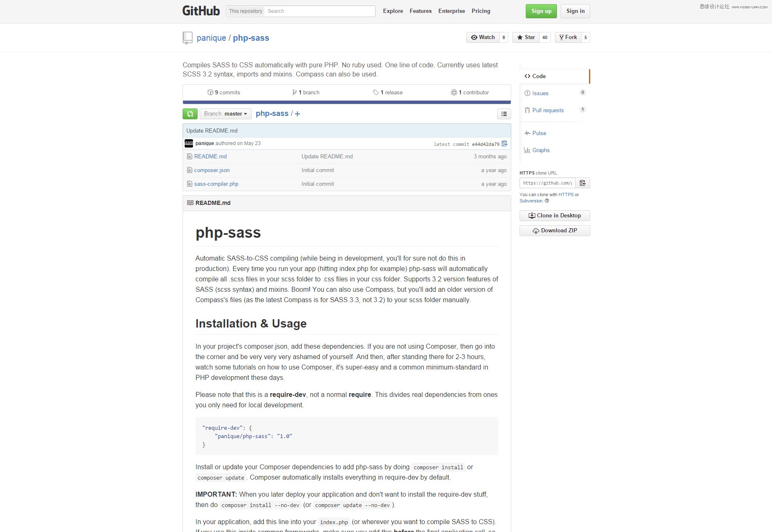Image resolution: width=772 pixels, height=532 pixels.
Task: Click the README.md file icon in file list
Action: (x=190, y=156)
